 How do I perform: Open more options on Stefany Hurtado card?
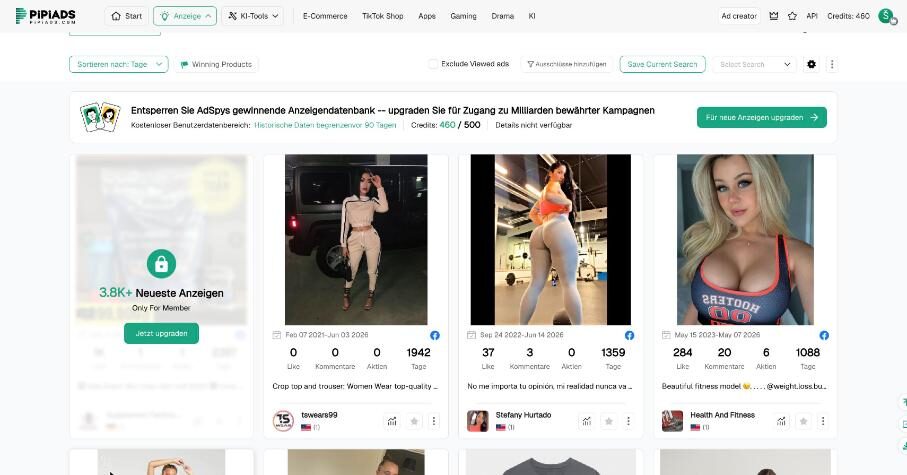coord(628,421)
